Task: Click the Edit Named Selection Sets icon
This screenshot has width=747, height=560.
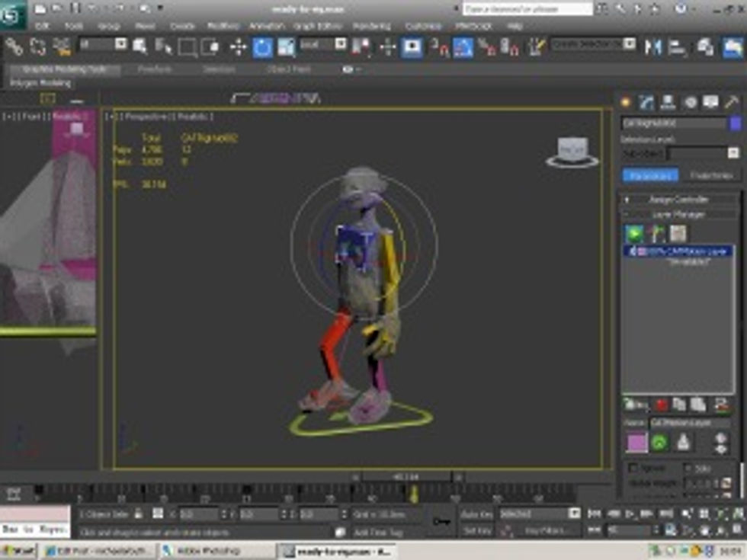Action: point(537,46)
